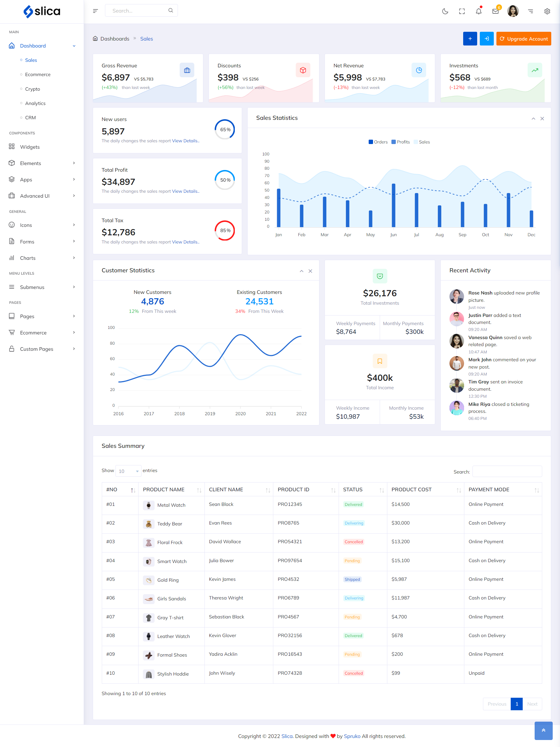The width and height of the screenshot is (560, 747).
Task: Toggle sidebar hamburger icon
Action: 95,11
